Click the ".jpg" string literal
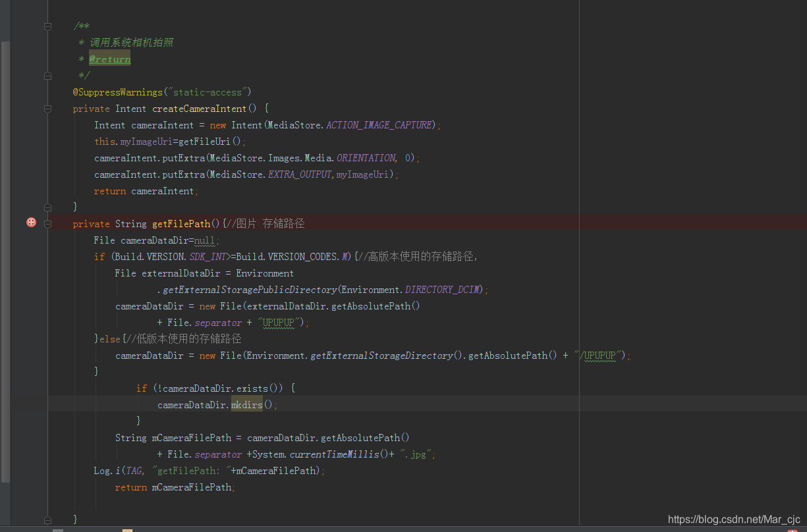This screenshot has width=807, height=532. tap(416, 454)
